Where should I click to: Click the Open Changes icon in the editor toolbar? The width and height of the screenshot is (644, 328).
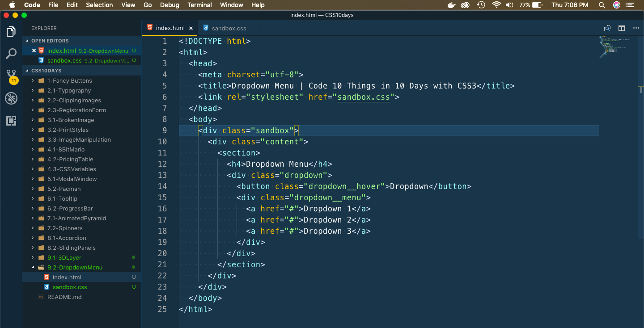tap(607, 28)
